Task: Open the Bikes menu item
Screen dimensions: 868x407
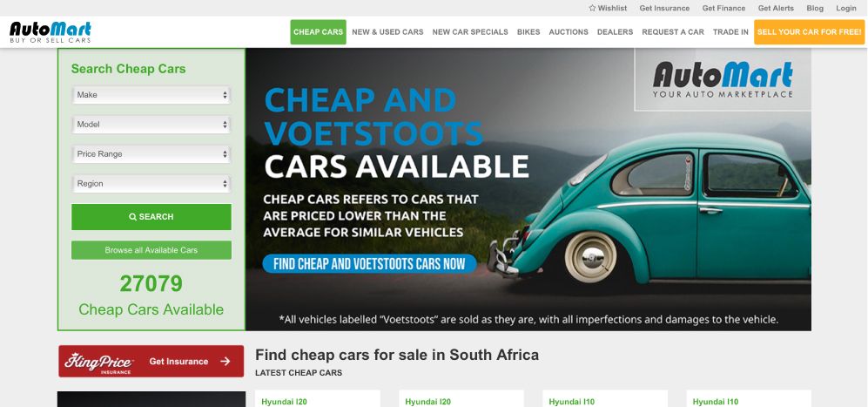Action: pyautogui.click(x=528, y=32)
